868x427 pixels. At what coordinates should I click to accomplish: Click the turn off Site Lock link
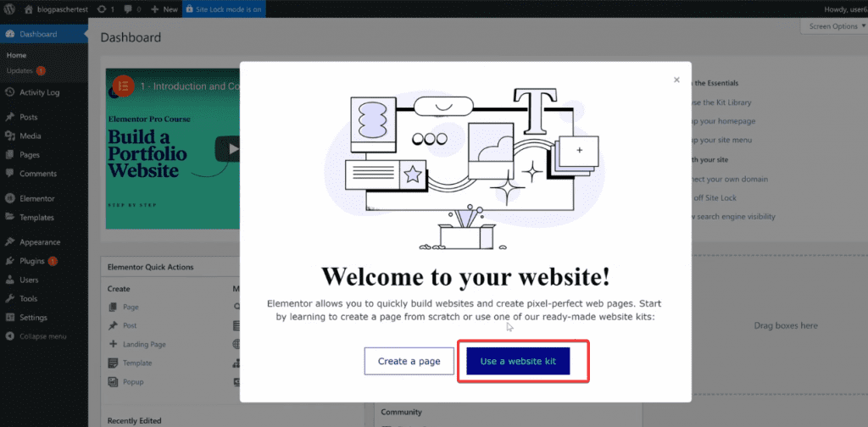pos(714,198)
